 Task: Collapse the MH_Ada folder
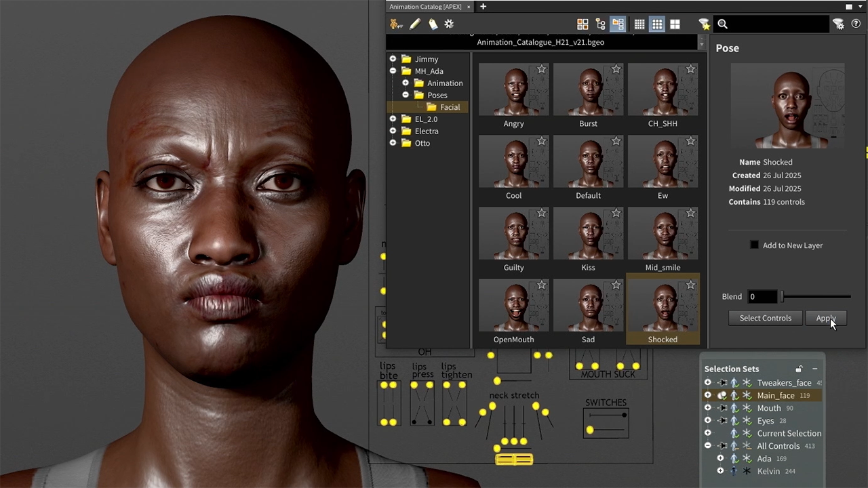point(393,71)
